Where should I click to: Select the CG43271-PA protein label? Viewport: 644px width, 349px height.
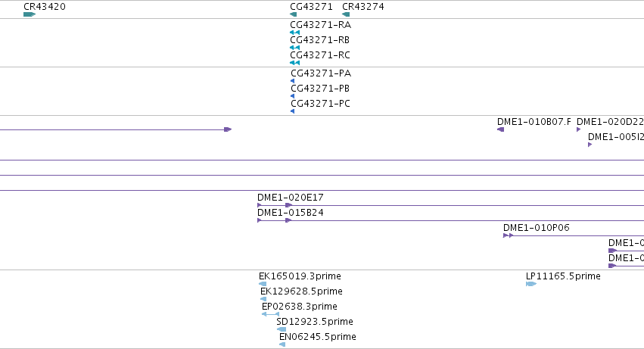[x=321, y=73]
